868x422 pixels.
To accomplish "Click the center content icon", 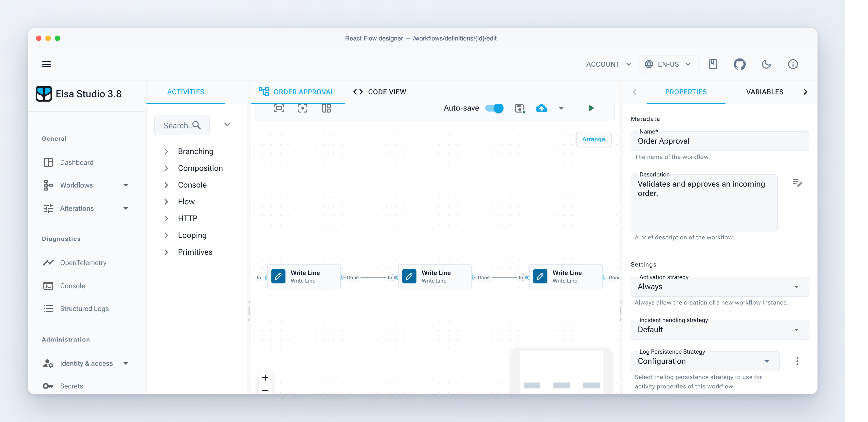I will 303,108.
